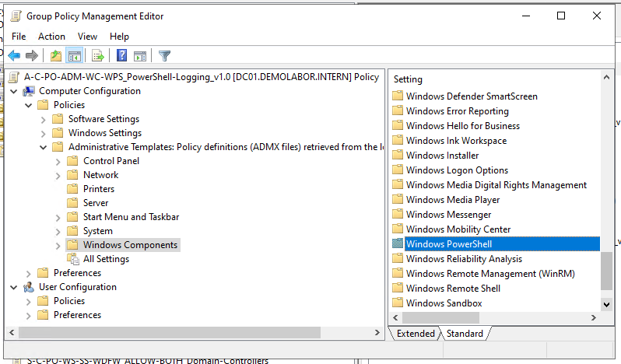621x364 pixels.
Task: Open the View menu
Action: click(87, 37)
